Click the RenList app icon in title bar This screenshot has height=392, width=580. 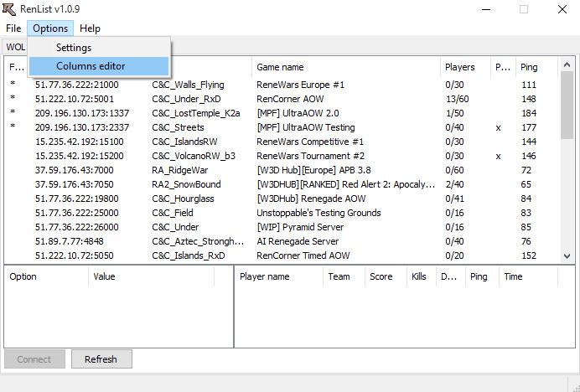coord(9,9)
